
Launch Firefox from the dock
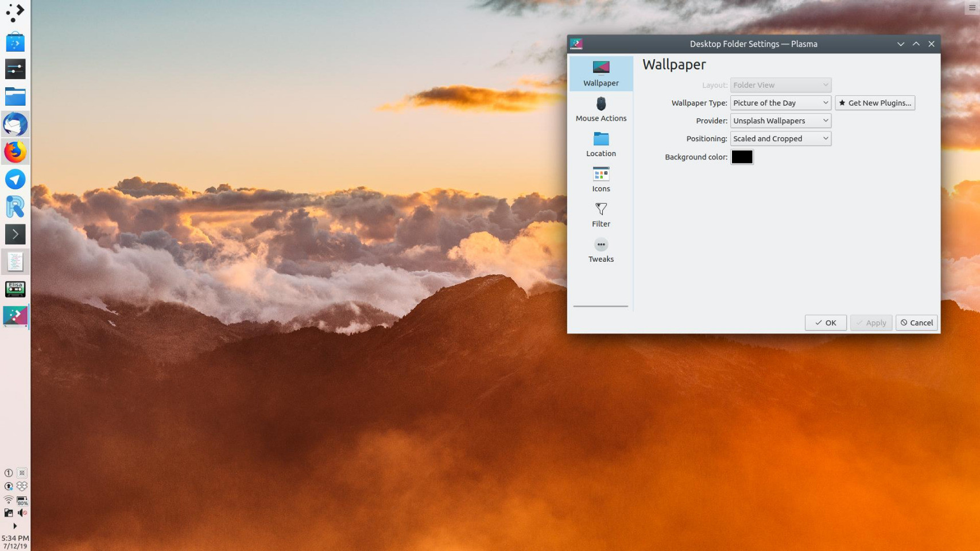pos(15,152)
